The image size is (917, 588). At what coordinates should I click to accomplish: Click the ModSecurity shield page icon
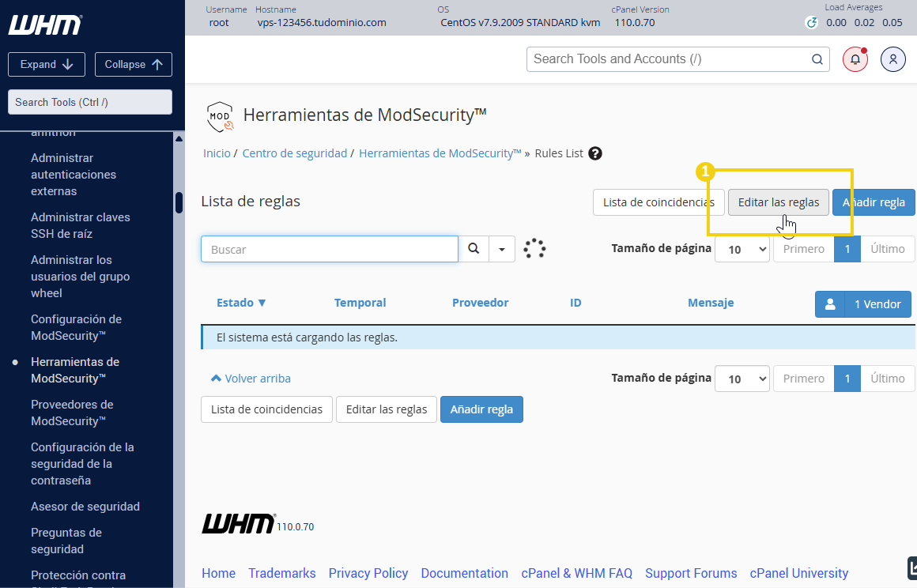click(x=220, y=116)
